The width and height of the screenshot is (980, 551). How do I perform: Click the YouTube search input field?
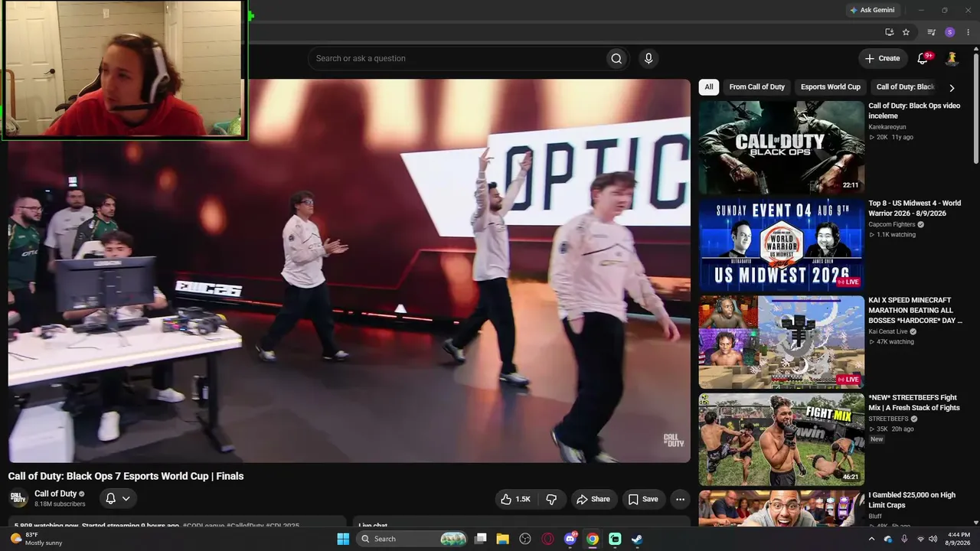click(457, 58)
